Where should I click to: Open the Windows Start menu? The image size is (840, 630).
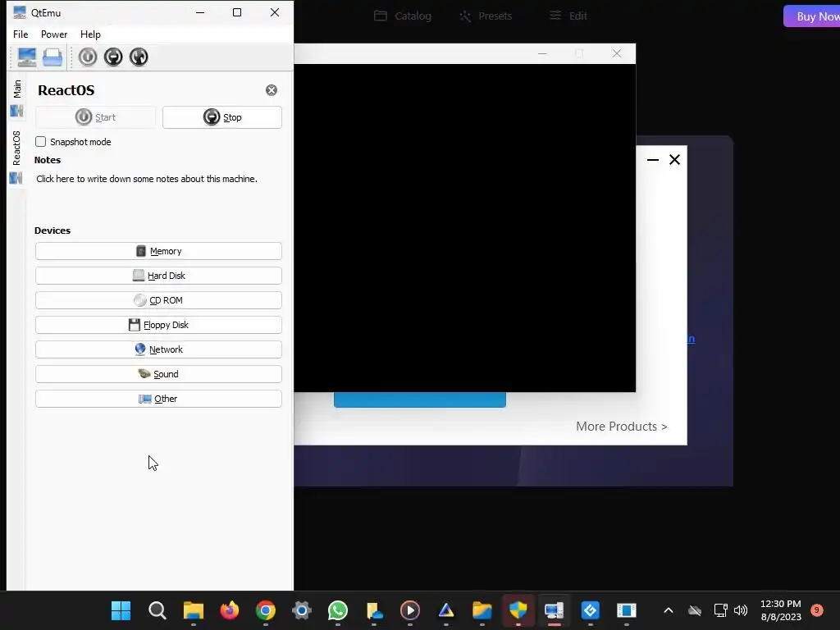point(121,610)
